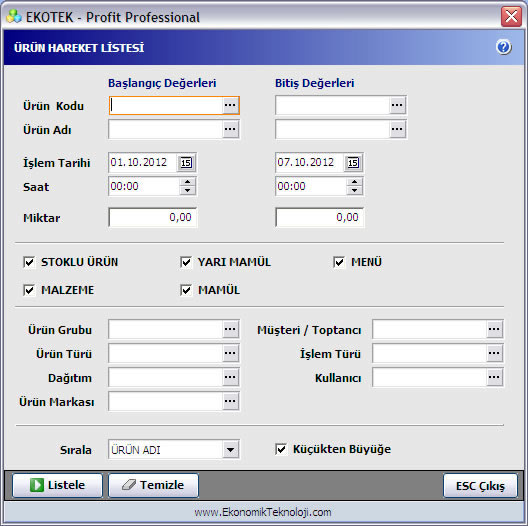Focus Dağıtım input field
Screen dimensions: 528x526
(x=165, y=377)
